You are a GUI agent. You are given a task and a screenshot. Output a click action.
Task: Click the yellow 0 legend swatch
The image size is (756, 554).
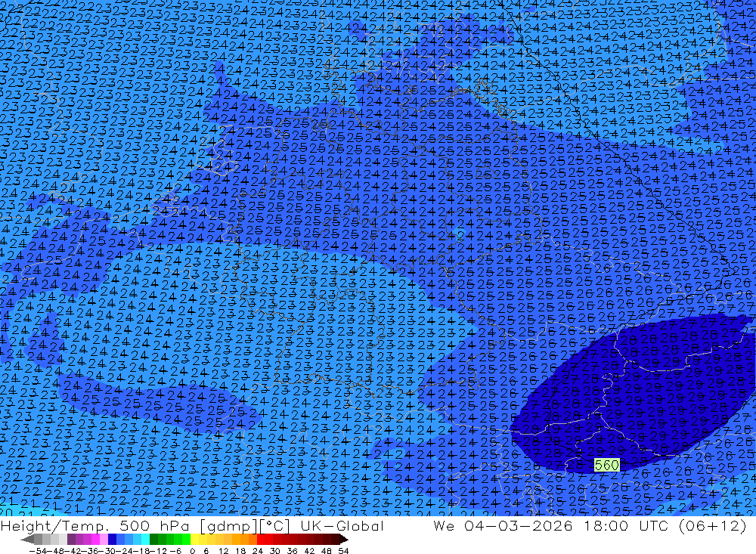point(195,539)
